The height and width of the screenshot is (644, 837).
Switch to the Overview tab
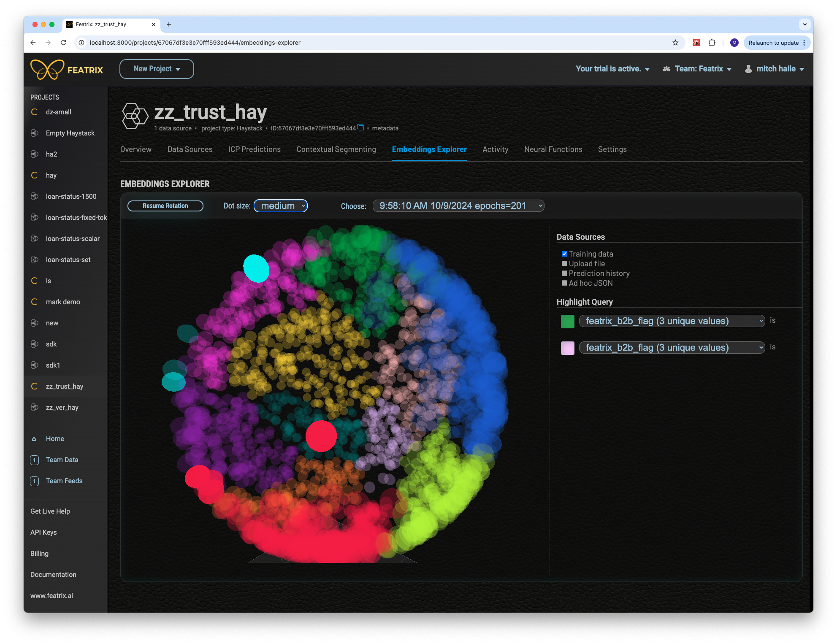(135, 149)
